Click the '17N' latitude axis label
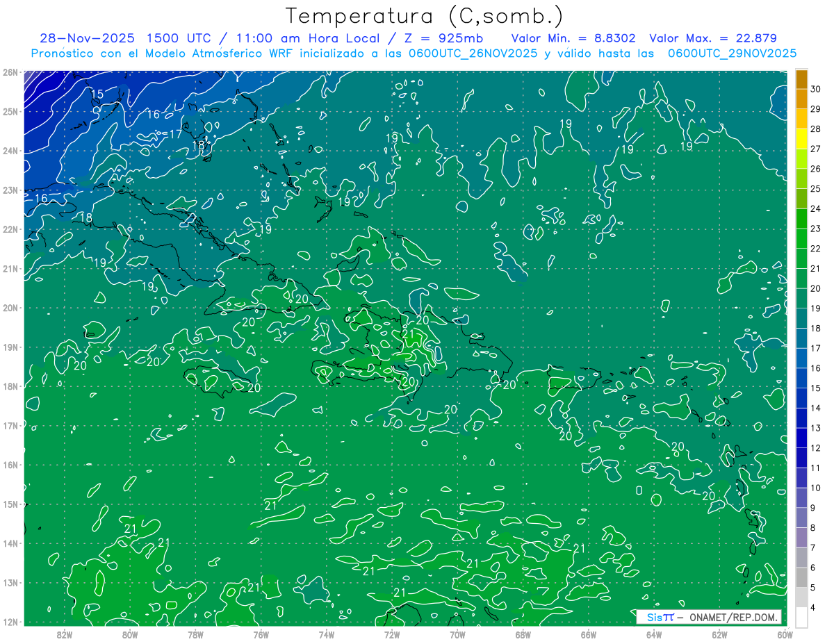The image size is (834, 644). (x=10, y=426)
